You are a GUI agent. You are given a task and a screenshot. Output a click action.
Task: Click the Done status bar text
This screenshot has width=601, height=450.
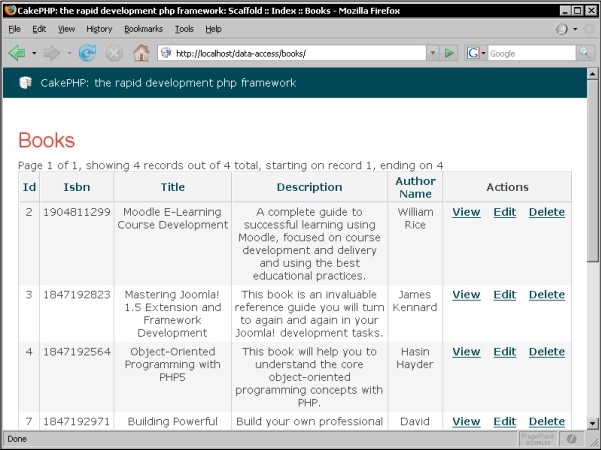17,439
